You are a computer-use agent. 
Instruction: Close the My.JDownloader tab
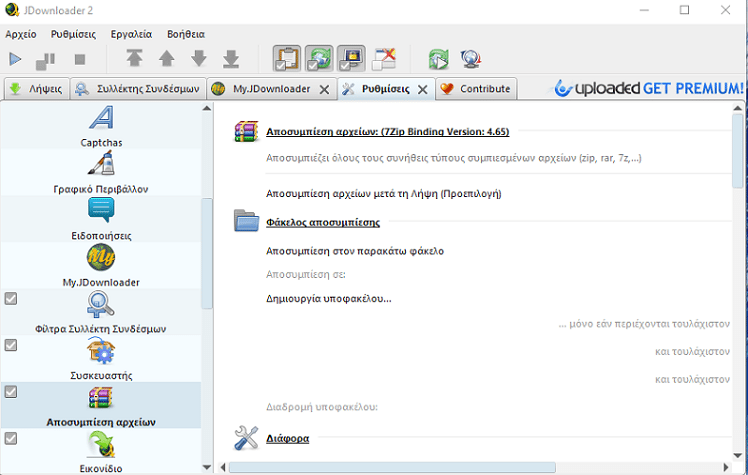pos(324,89)
